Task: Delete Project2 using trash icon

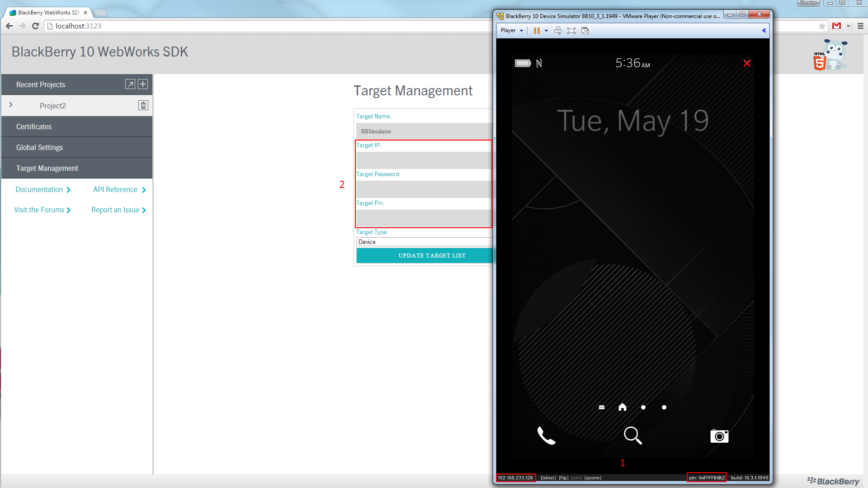Action: [143, 105]
